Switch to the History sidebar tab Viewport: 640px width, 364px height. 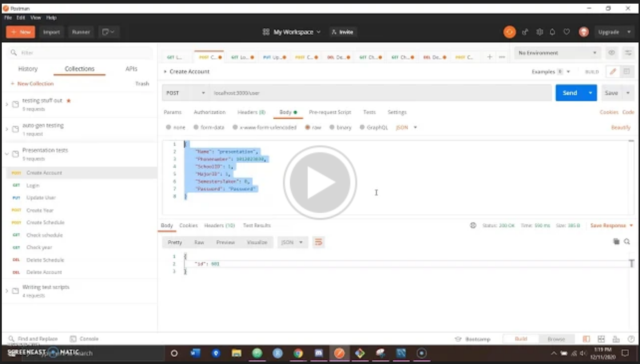point(28,69)
